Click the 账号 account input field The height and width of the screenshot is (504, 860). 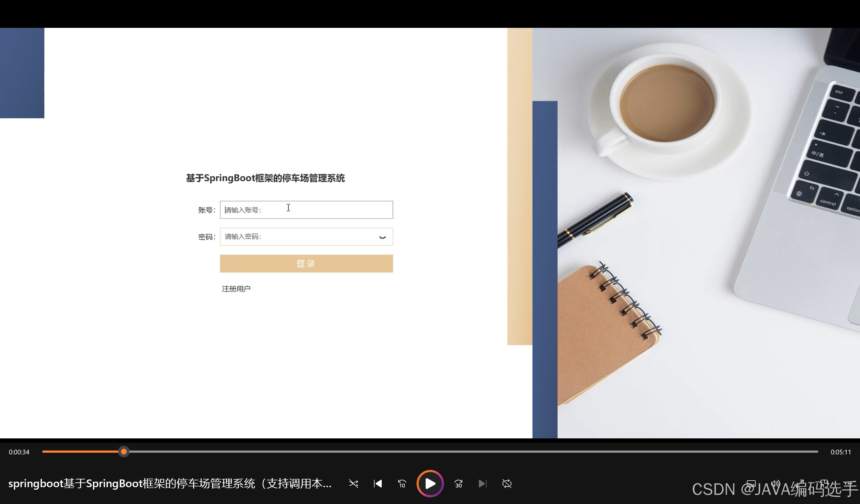coord(306,210)
